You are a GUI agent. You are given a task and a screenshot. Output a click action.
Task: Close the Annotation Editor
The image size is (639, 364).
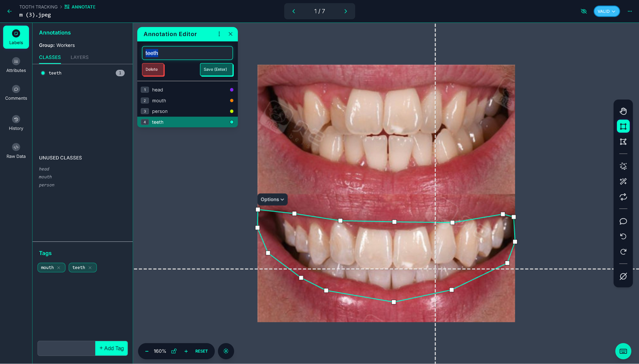pyautogui.click(x=230, y=34)
